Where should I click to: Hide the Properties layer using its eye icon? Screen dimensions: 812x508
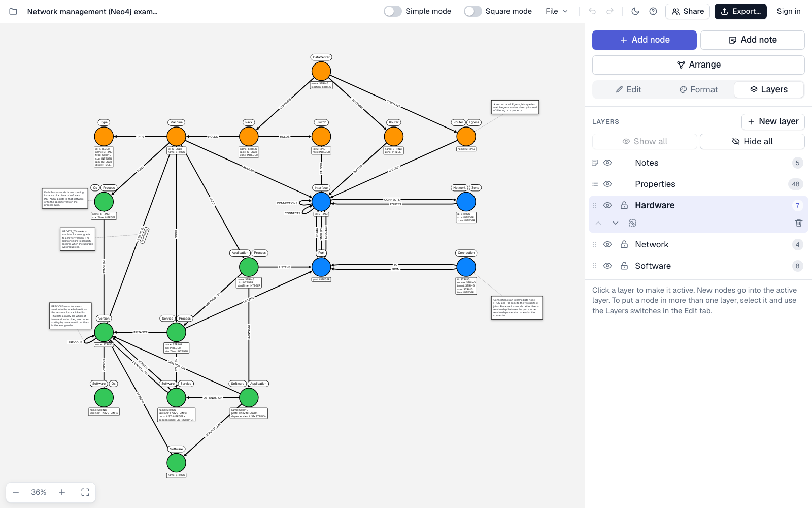pos(607,184)
